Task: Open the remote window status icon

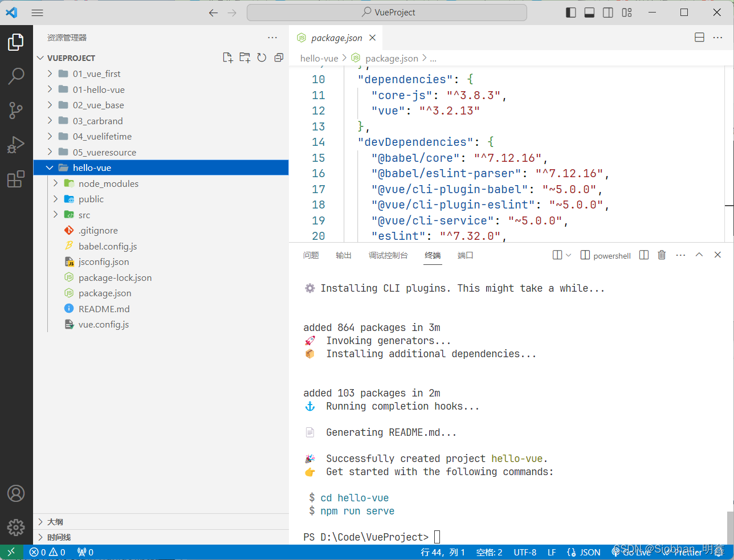Action: point(11,552)
